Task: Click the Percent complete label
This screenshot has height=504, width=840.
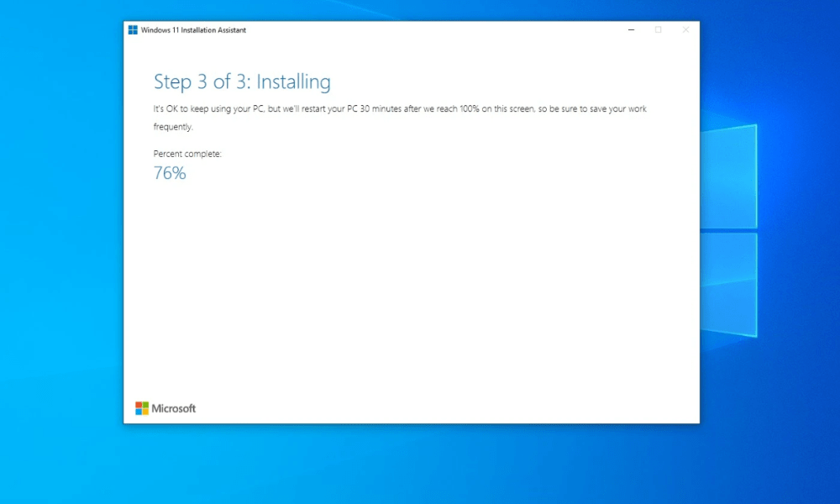Action: 187,154
